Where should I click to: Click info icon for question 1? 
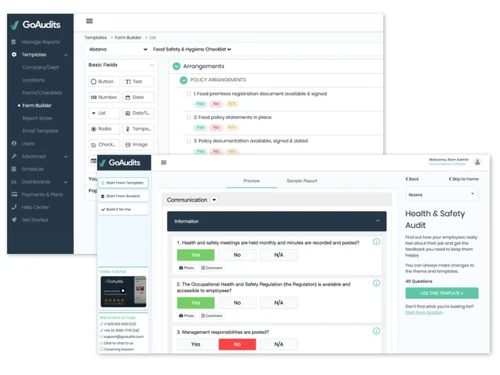click(376, 242)
